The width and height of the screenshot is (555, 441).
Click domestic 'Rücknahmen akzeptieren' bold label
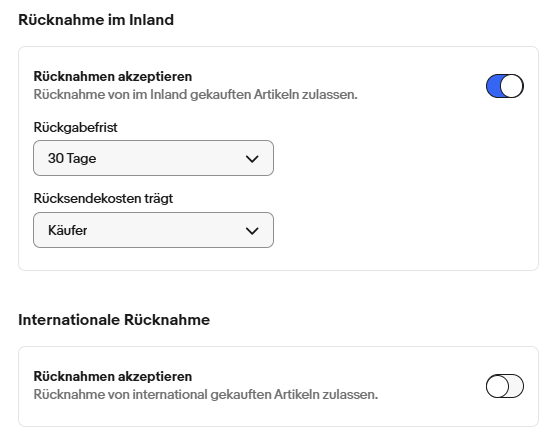click(x=113, y=76)
